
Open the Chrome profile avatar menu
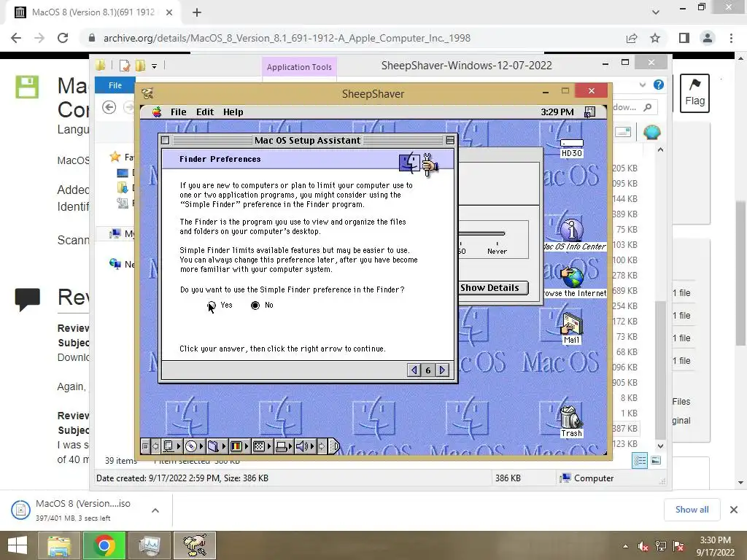(708, 38)
